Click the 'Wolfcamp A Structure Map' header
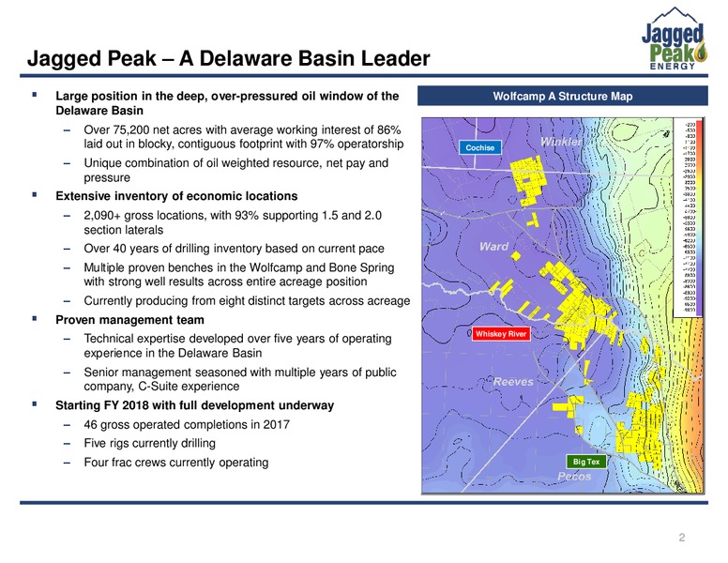 click(562, 96)
